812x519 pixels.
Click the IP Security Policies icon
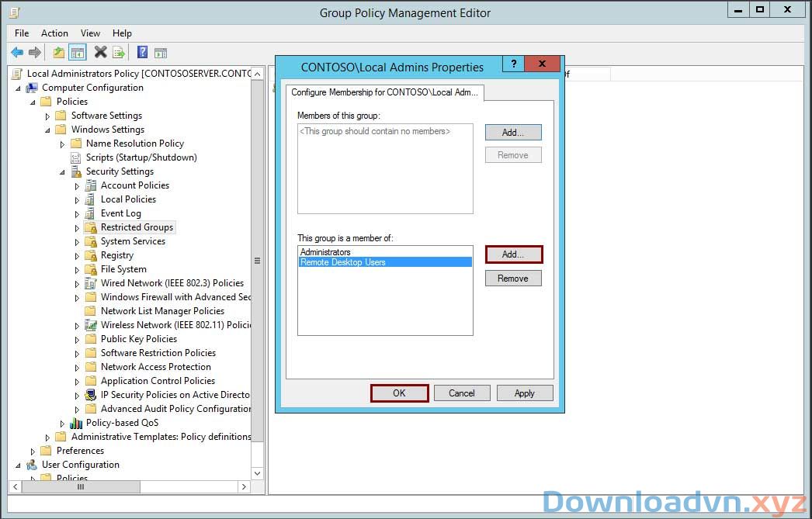pyautogui.click(x=91, y=395)
